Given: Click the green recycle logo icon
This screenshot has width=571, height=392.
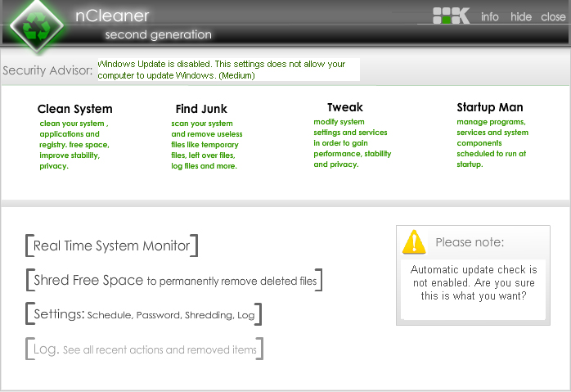Looking at the screenshot, I should [x=38, y=26].
